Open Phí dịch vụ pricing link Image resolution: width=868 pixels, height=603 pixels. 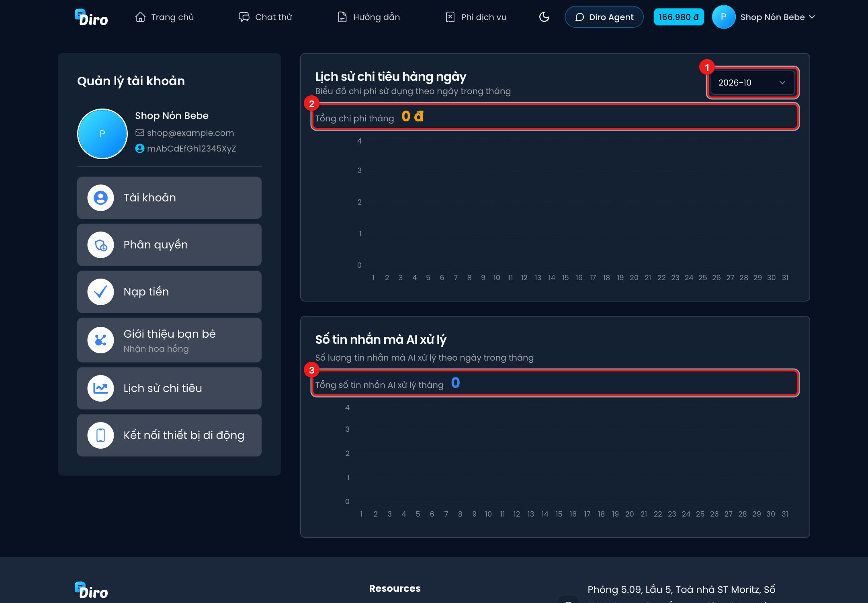click(476, 17)
